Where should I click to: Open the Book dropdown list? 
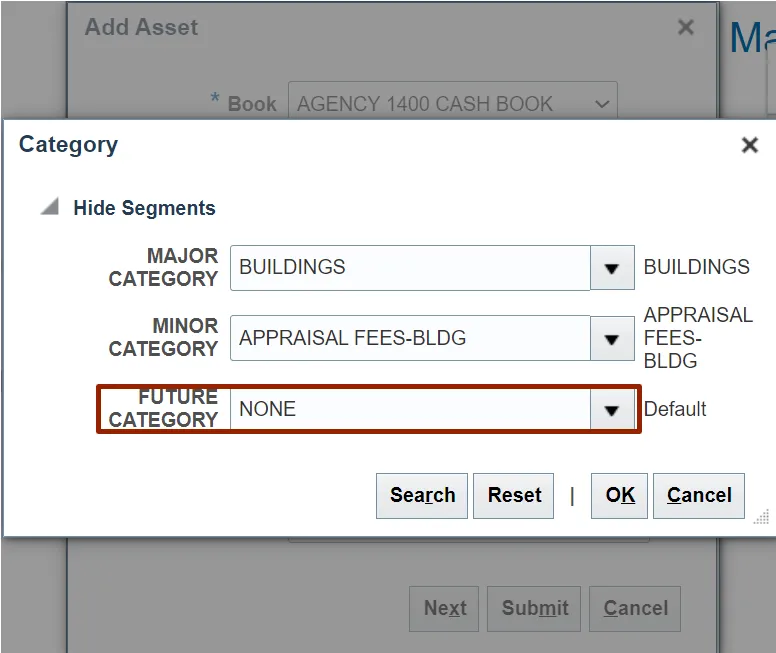tap(602, 104)
